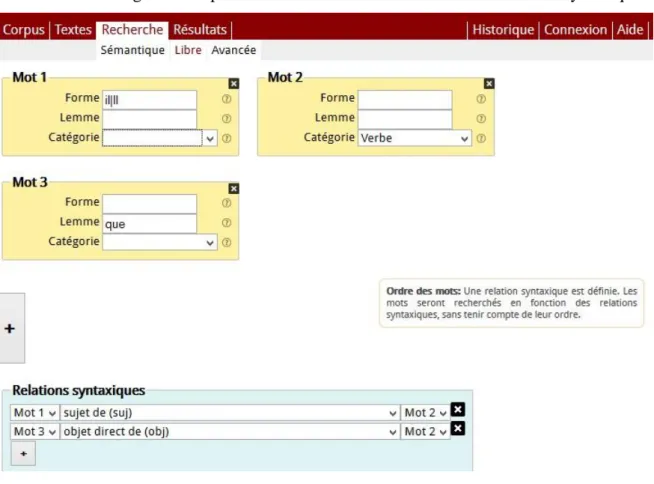Change the 'Mot 2' target in the sujet relation
The height and width of the screenshot is (484, 654).
coord(425,413)
